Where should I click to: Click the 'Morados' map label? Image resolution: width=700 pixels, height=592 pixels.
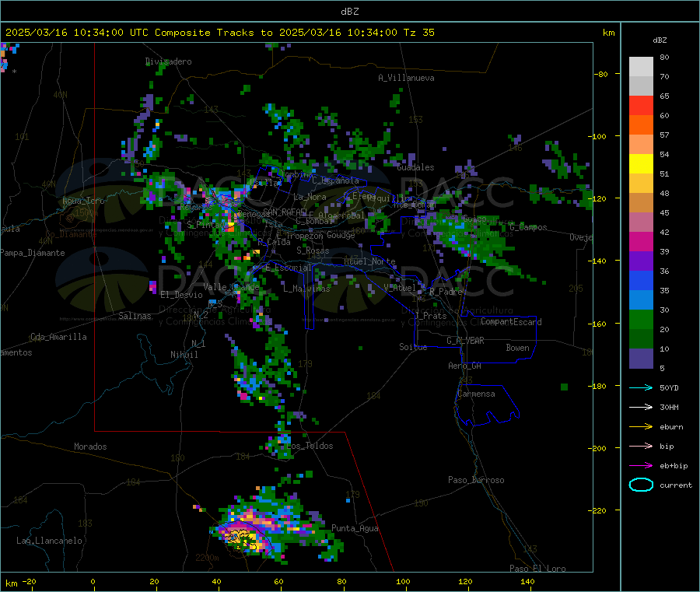tap(90, 447)
